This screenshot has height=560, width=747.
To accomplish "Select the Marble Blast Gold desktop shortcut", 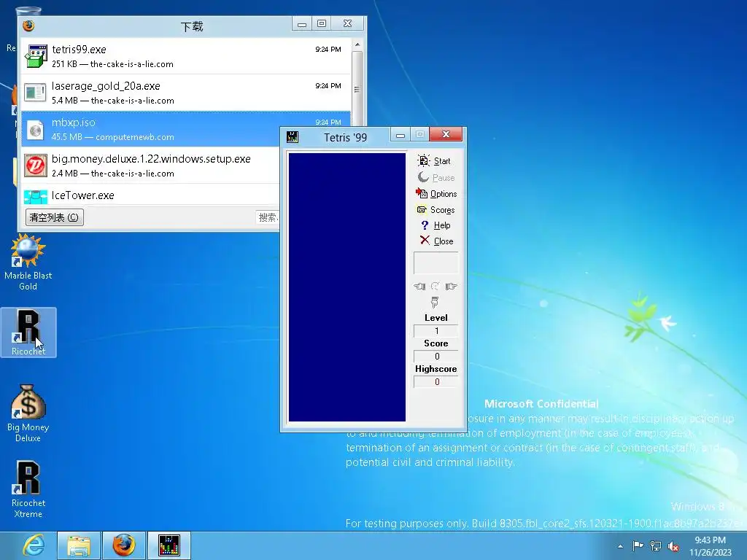I will [28, 262].
